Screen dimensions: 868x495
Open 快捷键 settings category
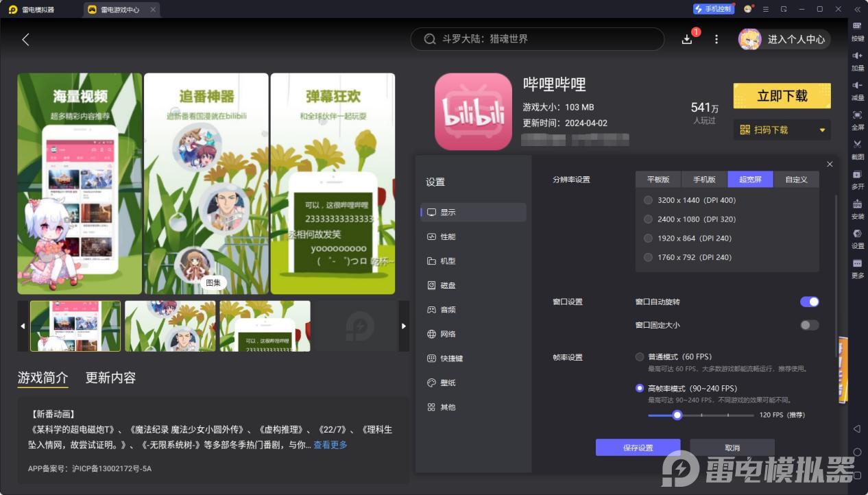[x=474, y=359]
